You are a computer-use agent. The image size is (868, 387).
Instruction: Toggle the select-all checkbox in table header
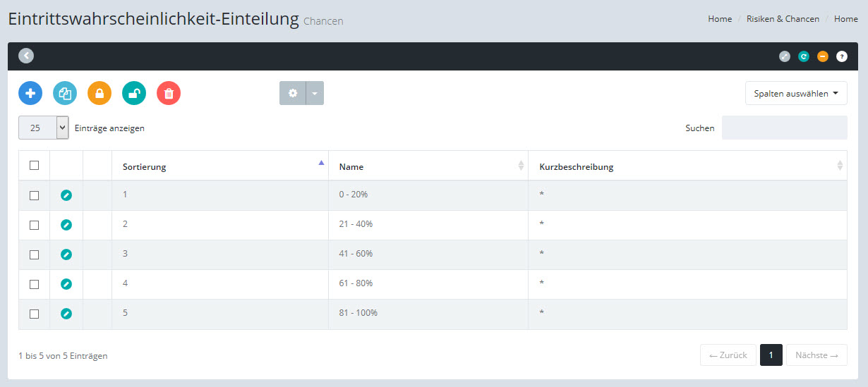coord(34,166)
